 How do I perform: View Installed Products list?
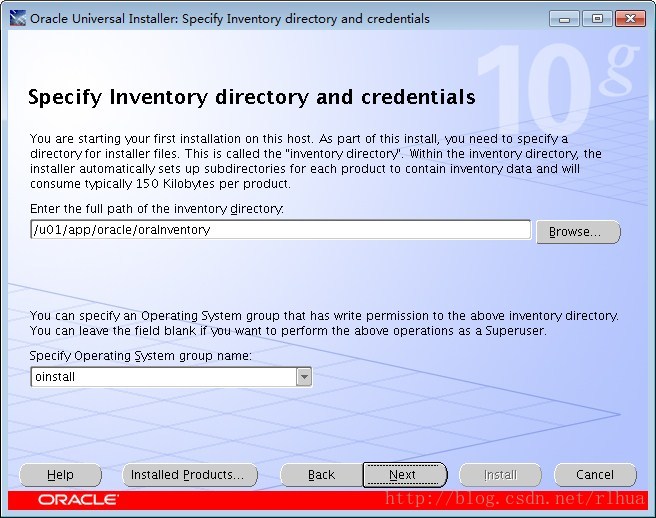[x=190, y=475]
